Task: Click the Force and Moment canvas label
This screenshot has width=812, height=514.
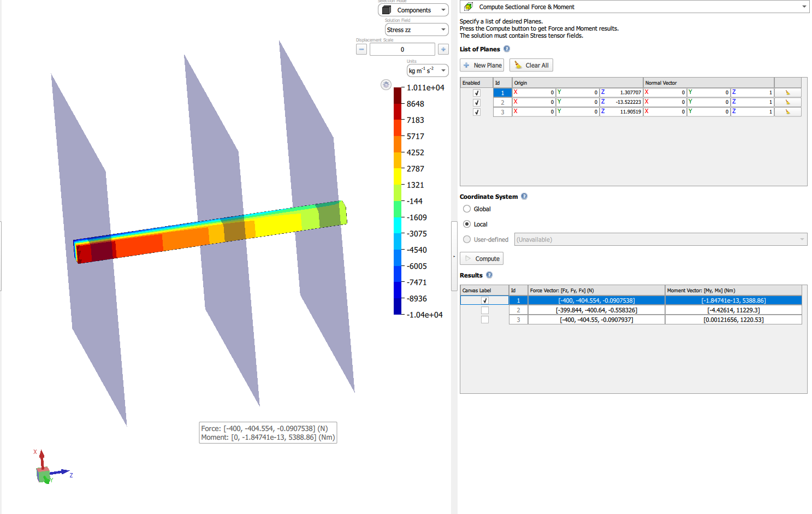Action: [268, 433]
